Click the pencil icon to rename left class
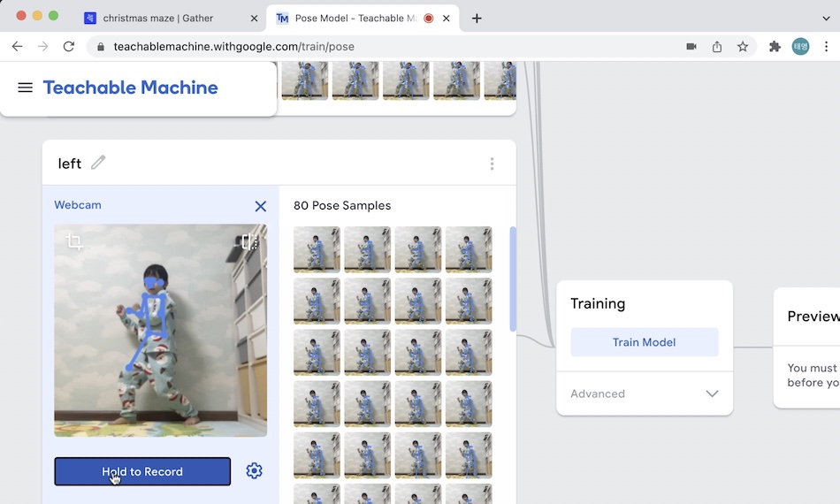 98,163
